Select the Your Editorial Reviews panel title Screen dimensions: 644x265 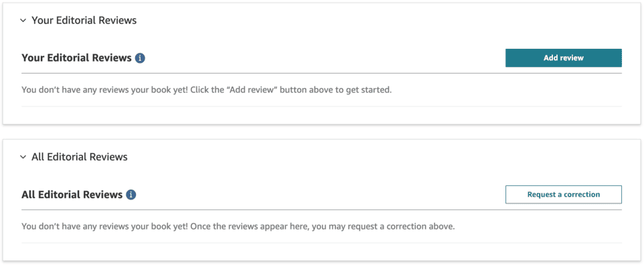point(84,20)
